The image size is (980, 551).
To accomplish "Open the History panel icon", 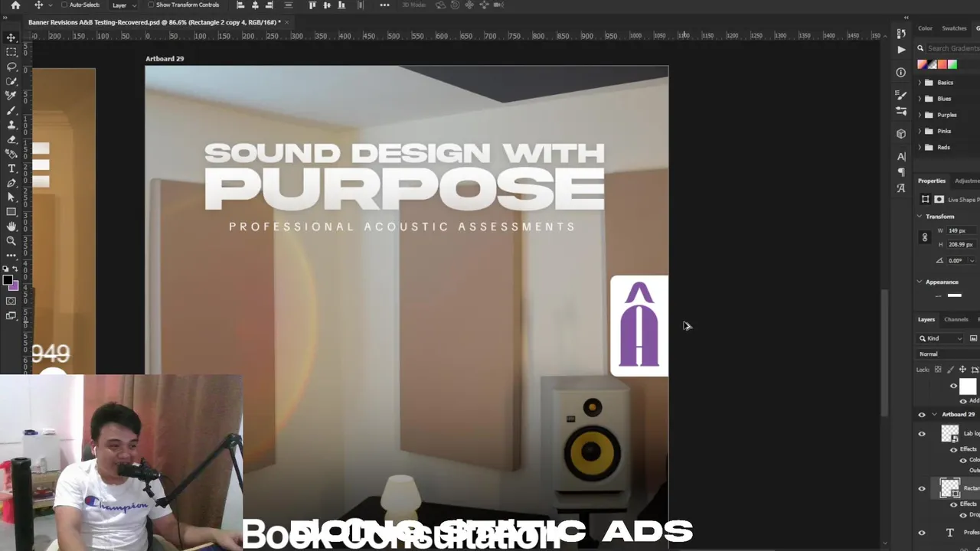I will pos(901,33).
